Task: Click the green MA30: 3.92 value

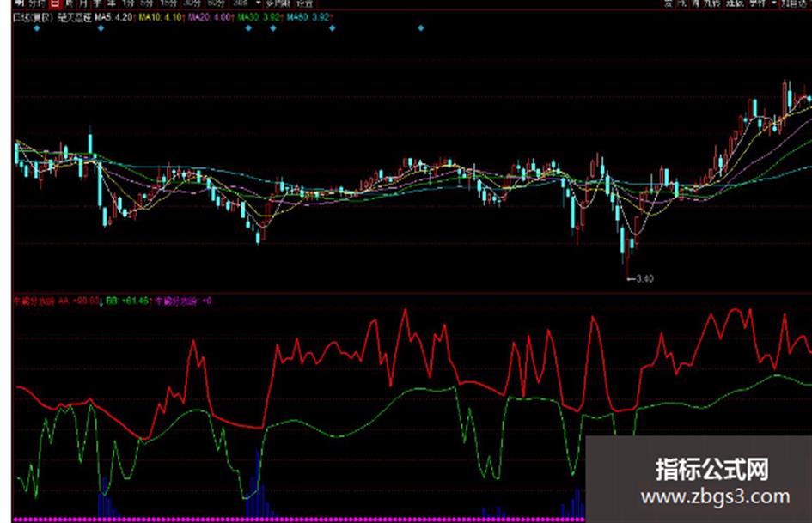Action: (x=259, y=17)
